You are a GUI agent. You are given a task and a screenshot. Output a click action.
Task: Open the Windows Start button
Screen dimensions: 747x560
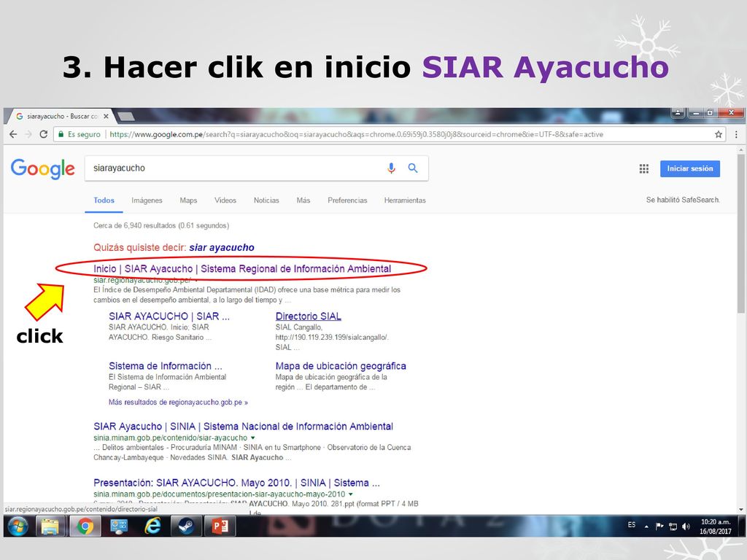(x=18, y=526)
